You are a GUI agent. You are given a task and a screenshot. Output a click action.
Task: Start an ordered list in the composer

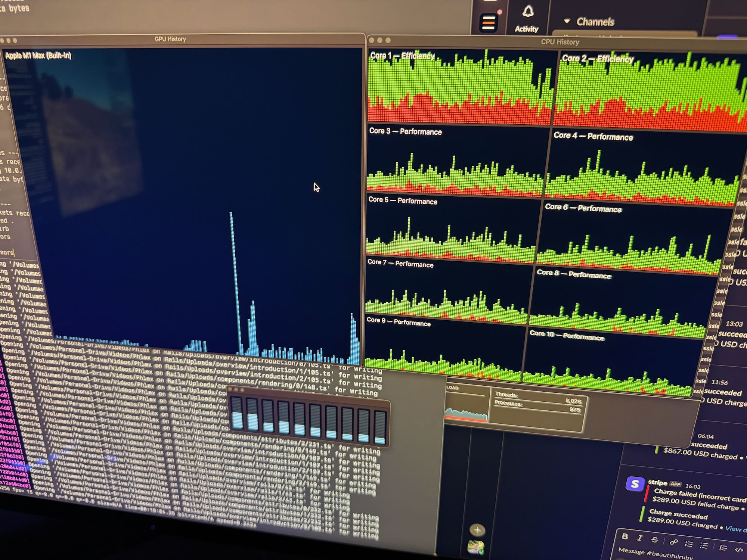pos(689,544)
